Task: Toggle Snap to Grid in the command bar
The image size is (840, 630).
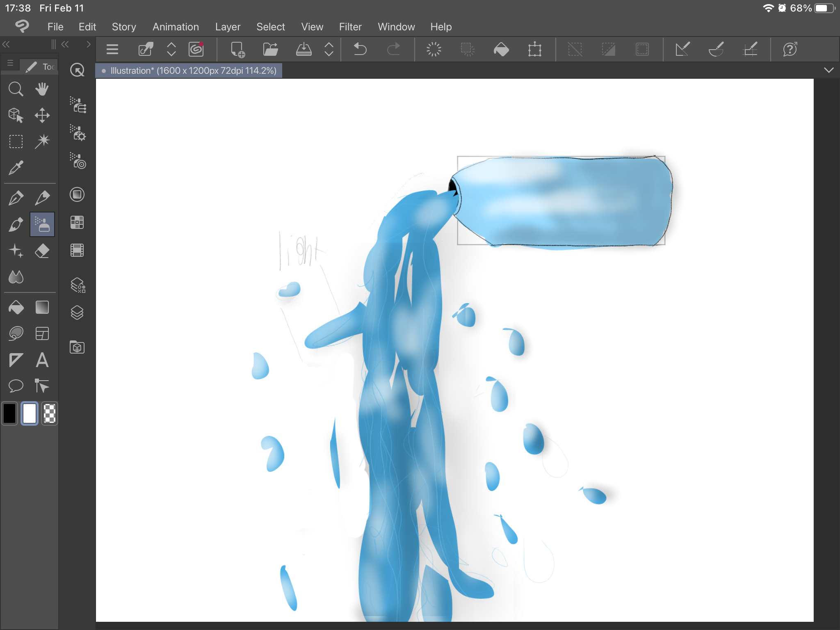Action: (x=750, y=49)
